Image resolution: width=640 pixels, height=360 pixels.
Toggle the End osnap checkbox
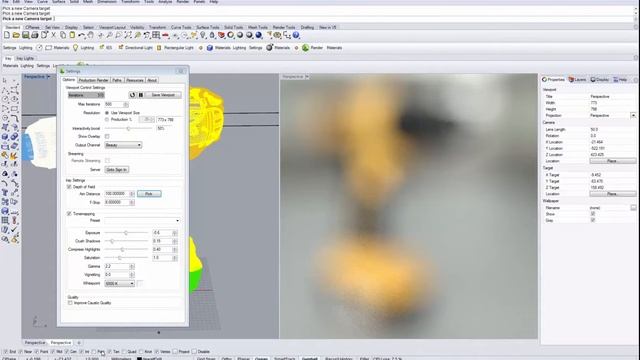pyautogui.click(x=6, y=351)
